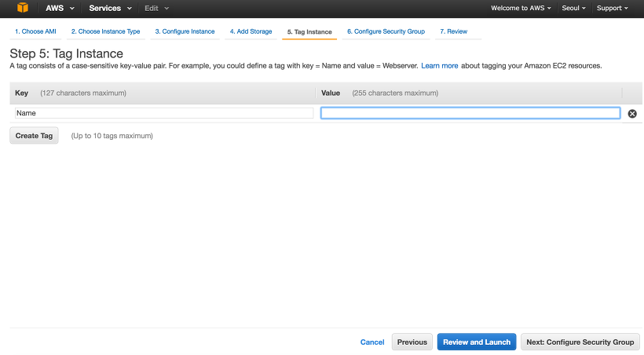Click the Create Tag button
The height and width of the screenshot is (355, 644).
point(34,136)
